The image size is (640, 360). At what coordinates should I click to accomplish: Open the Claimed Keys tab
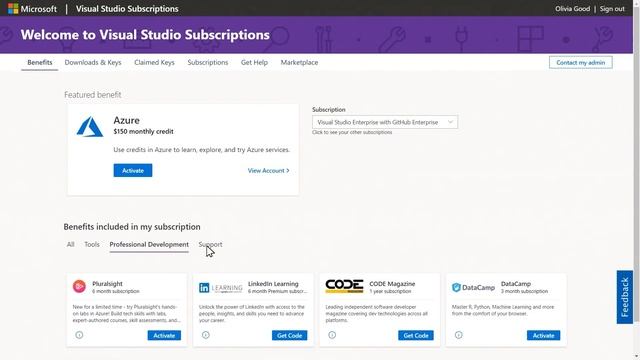click(x=154, y=62)
